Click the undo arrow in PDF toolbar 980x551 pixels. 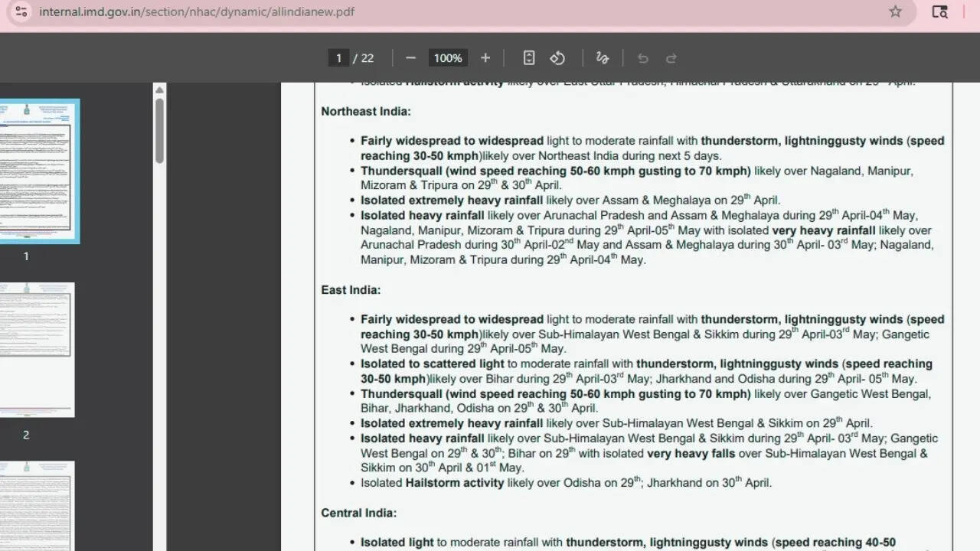coord(643,58)
